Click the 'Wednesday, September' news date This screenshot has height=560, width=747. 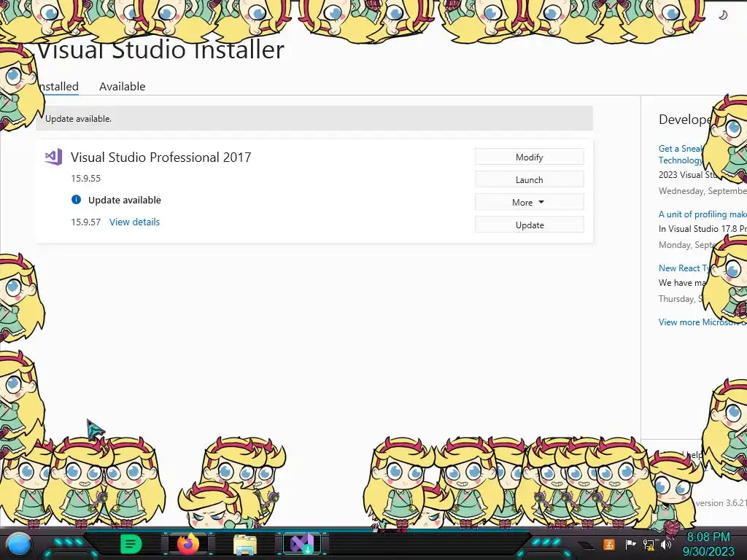(703, 191)
